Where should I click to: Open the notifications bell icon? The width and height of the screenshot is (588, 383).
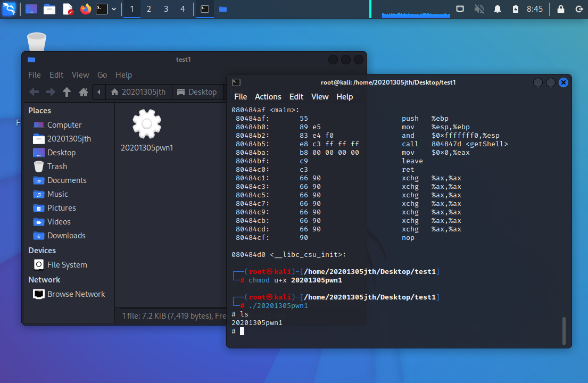point(497,9)
